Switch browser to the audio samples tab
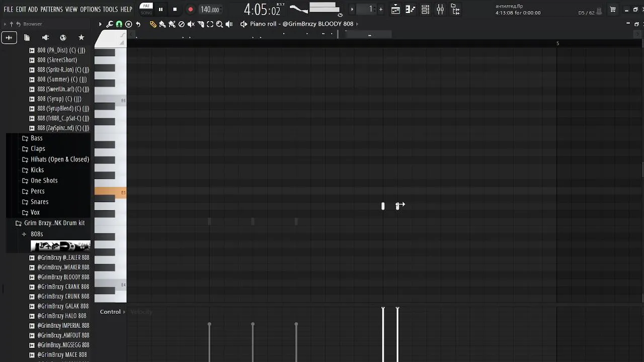The height and width of the screenshot is (362, 644). (9, 38)
